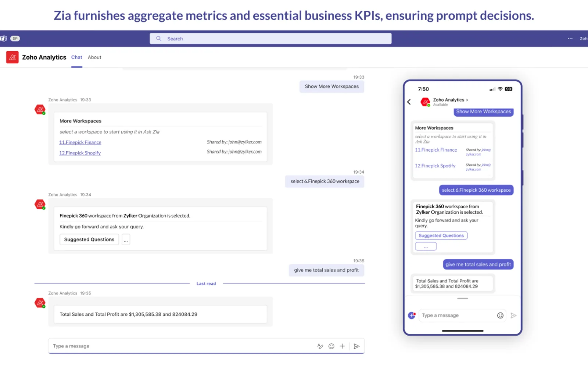Send message using desktop send arrow
Viewport: 588px width, 368px height.
(x=356, y=346)
